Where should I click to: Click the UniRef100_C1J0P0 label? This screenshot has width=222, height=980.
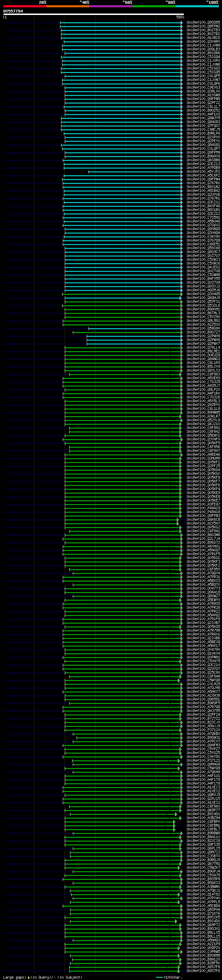tap(203, 60)
